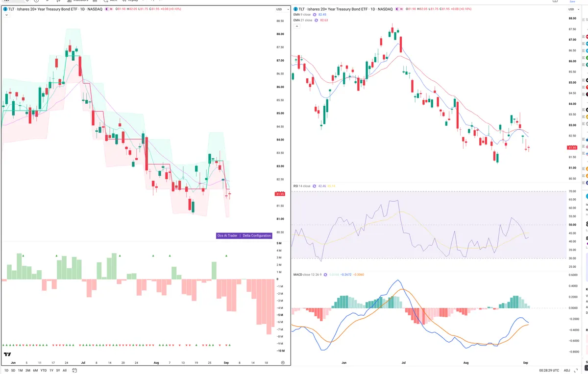Open the 00:28:29 UTC timezone menu
This screenshot has width=588, height=374.
click(549, 371)
